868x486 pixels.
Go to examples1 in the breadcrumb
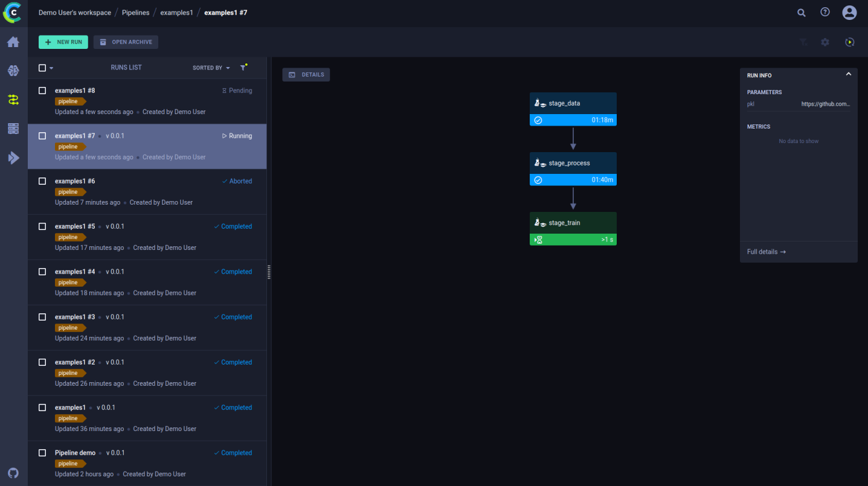[176, 13]
